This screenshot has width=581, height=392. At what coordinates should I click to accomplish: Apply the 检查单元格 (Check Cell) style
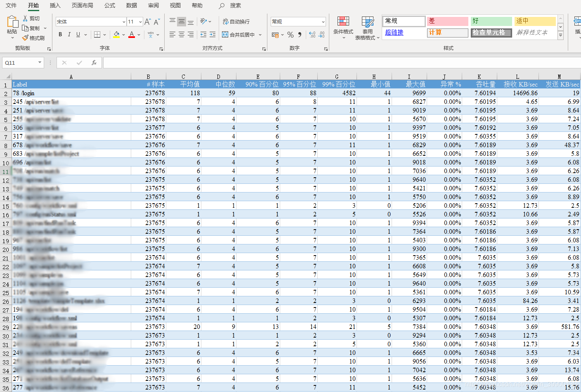[491, 33]
